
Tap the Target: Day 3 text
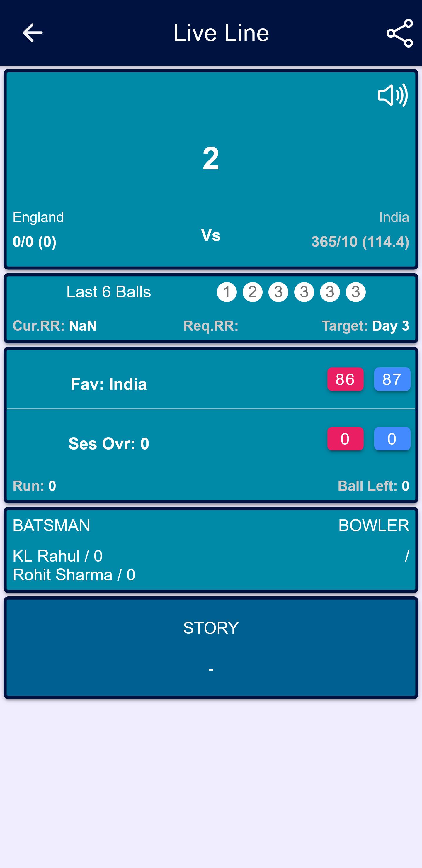point(365,326)
